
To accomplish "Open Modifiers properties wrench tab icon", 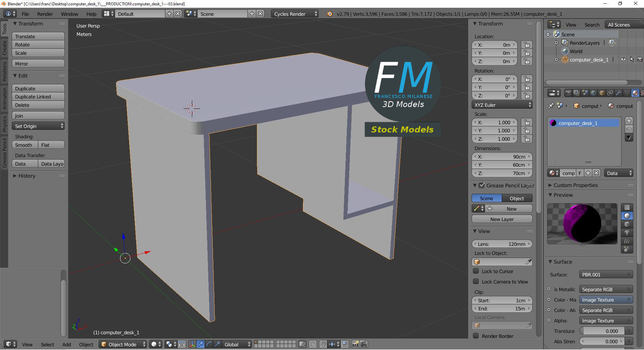I will [x=619, y=93].
